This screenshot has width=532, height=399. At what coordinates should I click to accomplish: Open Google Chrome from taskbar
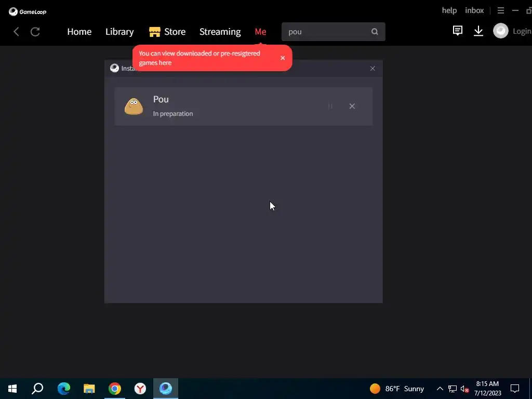pos(115,389)
